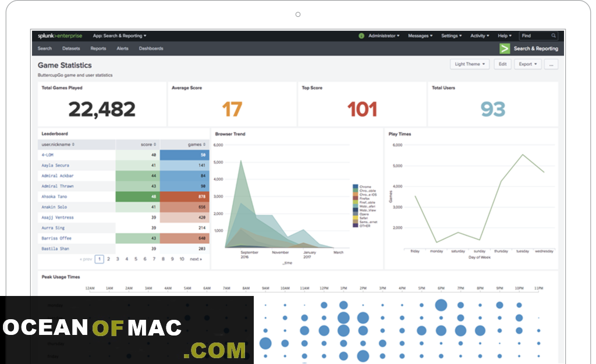The image size is (596, 364).
Task: Click the tuesday peak on Play Times chart
Action: pos(523,155)
